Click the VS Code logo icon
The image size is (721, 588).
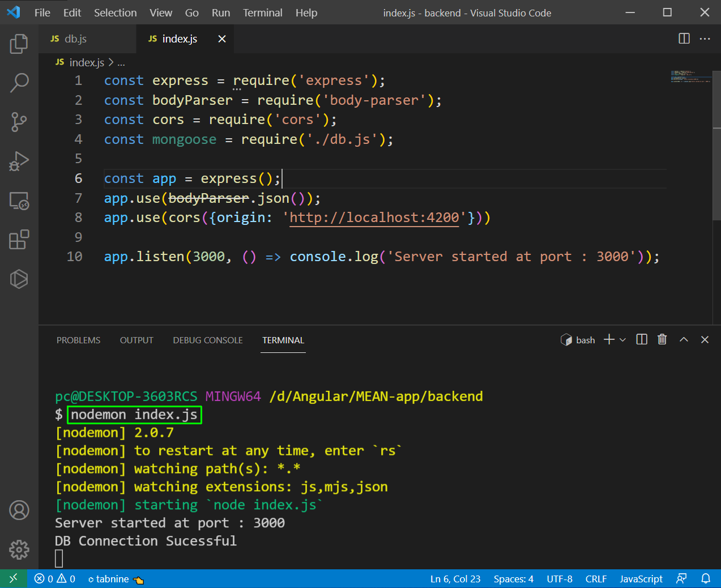14,12
